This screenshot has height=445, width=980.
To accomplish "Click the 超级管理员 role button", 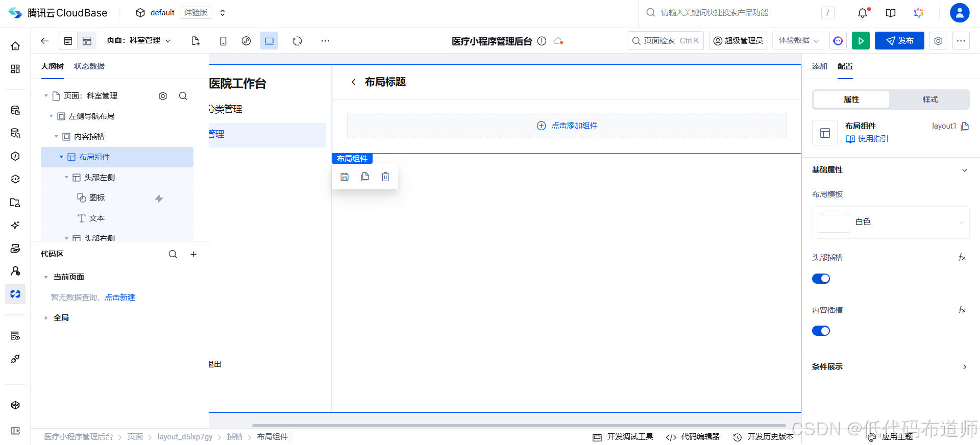I will [738, 41].
